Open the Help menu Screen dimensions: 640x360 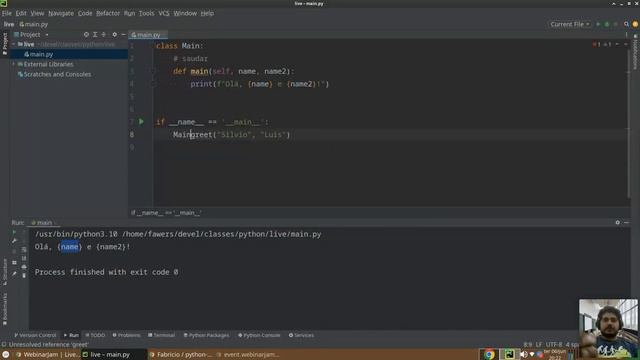[207, 13]
